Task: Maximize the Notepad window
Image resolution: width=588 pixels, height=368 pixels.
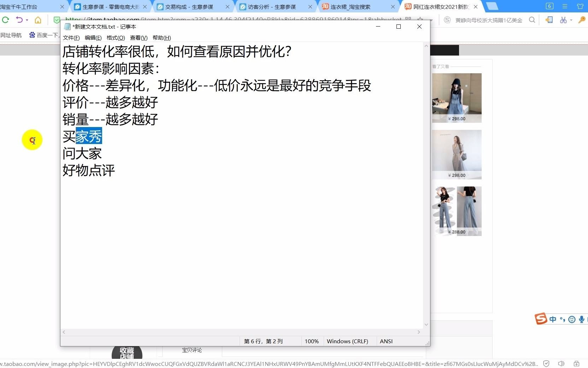Action: [399, 27]
